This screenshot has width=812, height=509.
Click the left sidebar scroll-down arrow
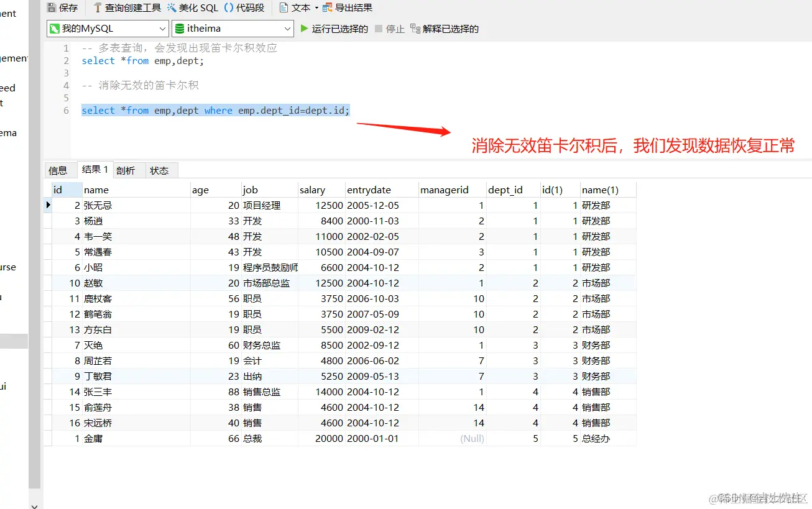[x=35, y=505]
